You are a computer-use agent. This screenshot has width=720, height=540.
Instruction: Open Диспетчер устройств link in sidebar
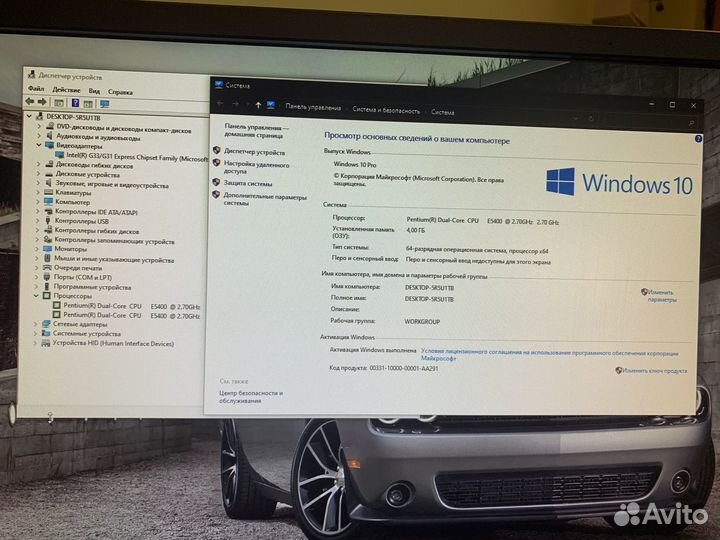[x=254, y=152]
